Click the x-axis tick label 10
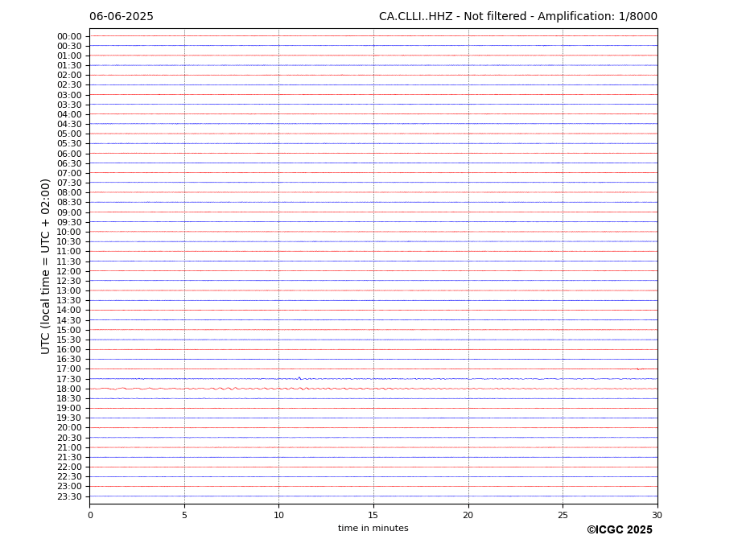The height and width of the screenshot is (560, 746). click(x=278, y=515)
